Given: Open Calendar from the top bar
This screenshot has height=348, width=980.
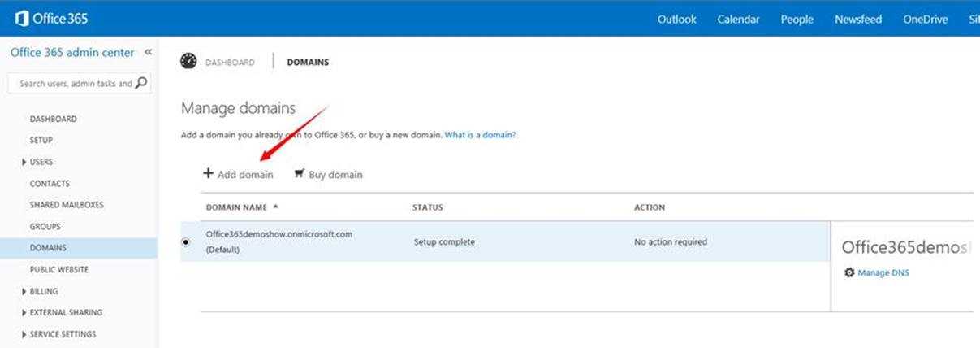Looking at the screenshot, I should coord(738,20).
